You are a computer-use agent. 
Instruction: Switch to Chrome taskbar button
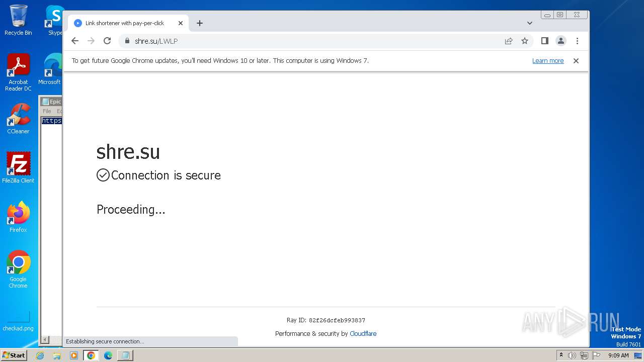pyautogui.click(x=91, y=355)
